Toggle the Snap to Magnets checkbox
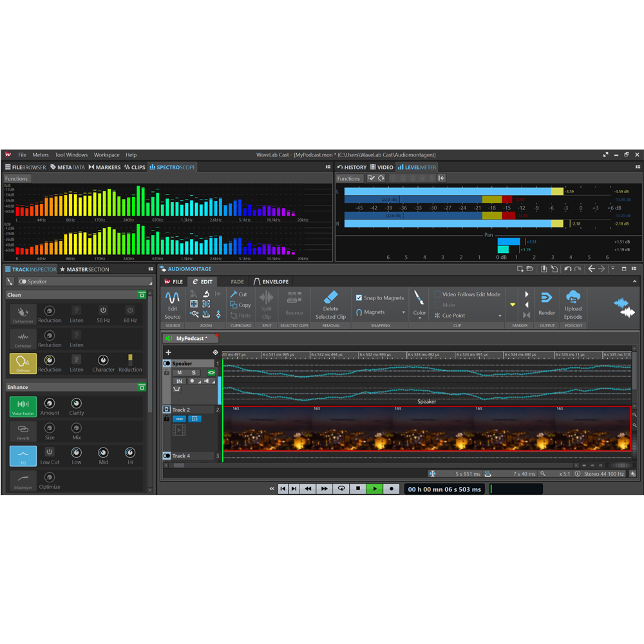This screenshot has height=644, width=644. pyautogui.click(x=359, y=298)
